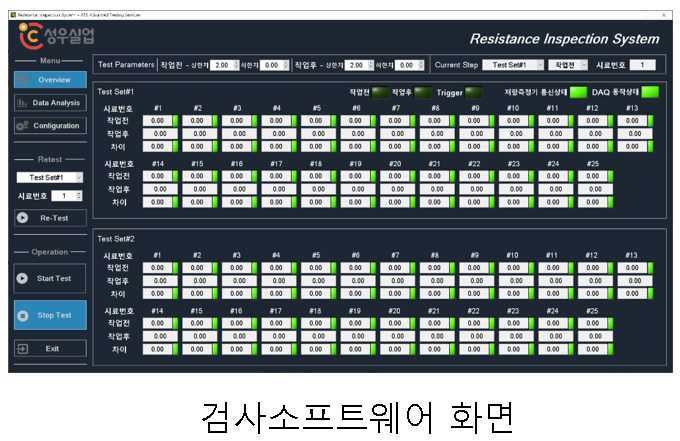Image resolution: width=680 pixels, height=441 pixels.
Task: Click the Trigger LED indicator
Action: tap(474, 92)
